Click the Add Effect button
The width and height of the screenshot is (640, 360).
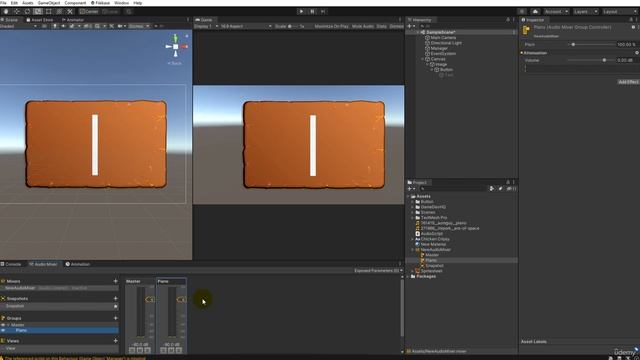(628, 82)
